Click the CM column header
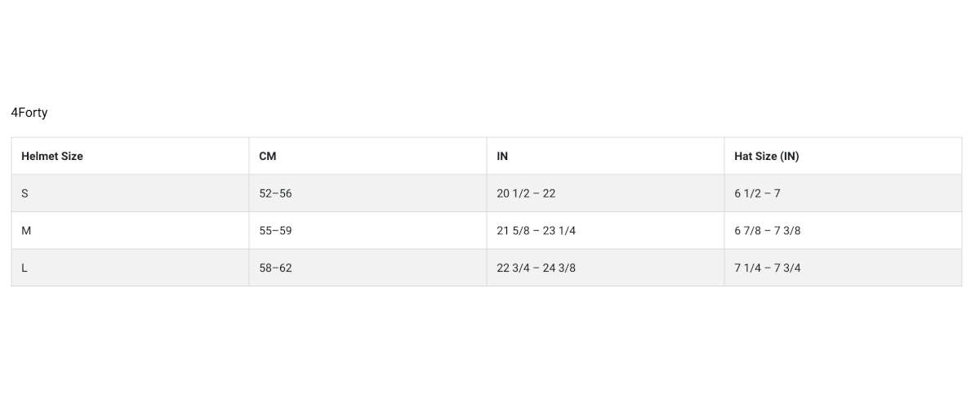Image resolution: width=980 pixels, height=408 pixels. [x=268, y=156]
